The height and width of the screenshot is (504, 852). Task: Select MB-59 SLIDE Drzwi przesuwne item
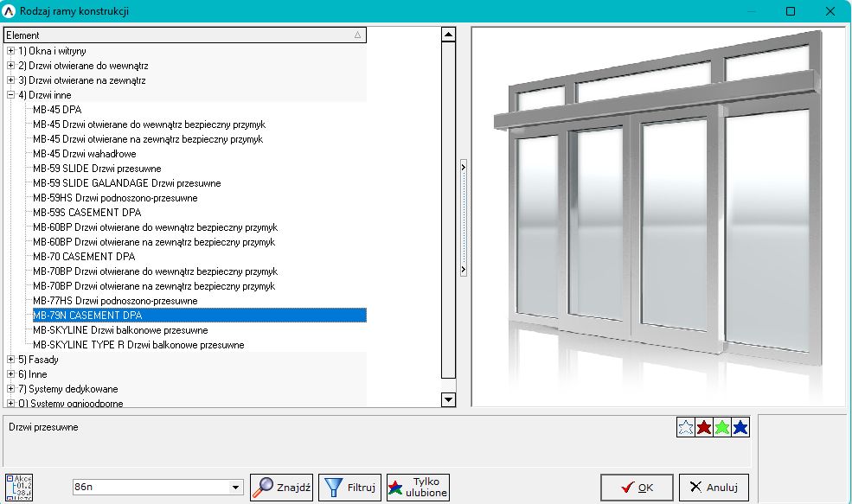pyautogui.click(x=97, y=169)
